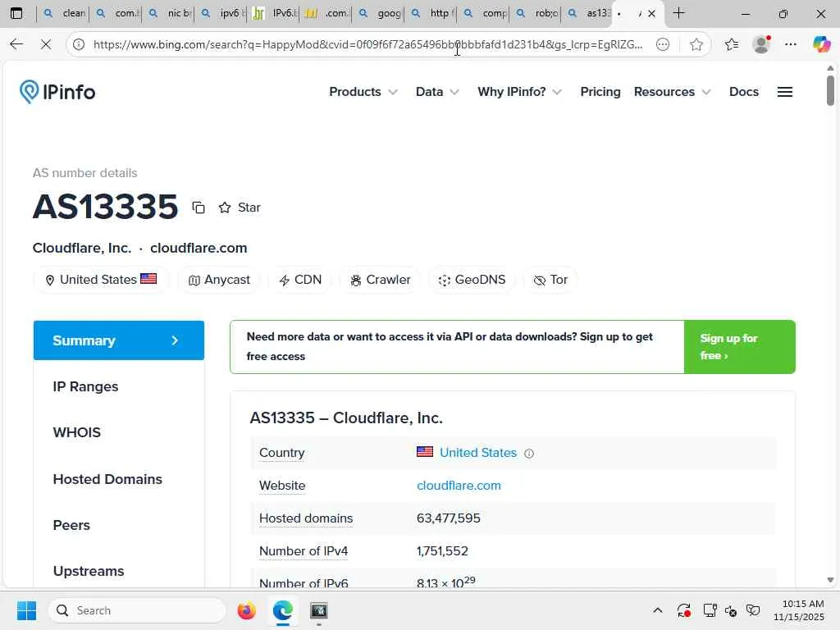Open Firefox from the taskbar
The width and height of the screenshot is (840, 630).
coord(246,610)
